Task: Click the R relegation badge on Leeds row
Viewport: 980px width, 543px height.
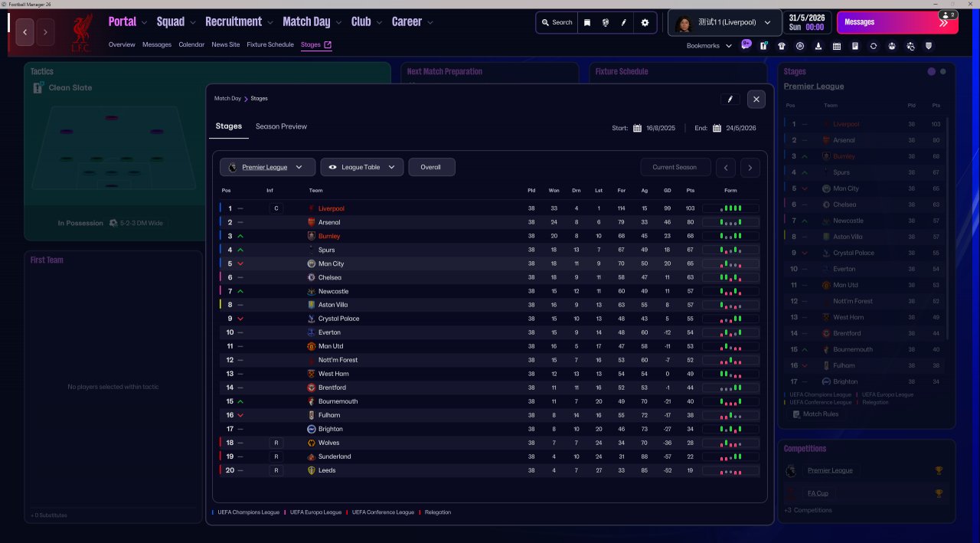Action: (276, 470)
